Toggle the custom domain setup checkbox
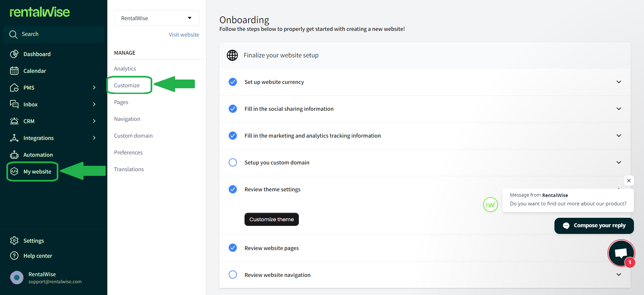 click(233, 162)
